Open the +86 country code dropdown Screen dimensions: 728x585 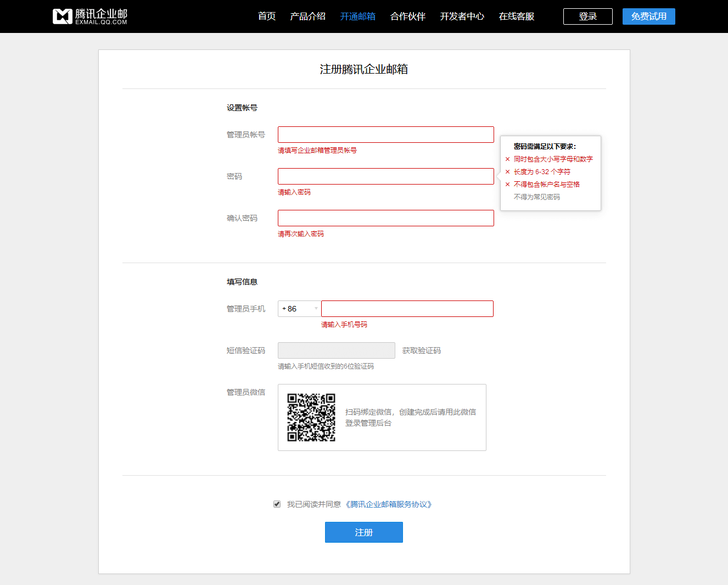pyautogui.click(x=299, y=309)
